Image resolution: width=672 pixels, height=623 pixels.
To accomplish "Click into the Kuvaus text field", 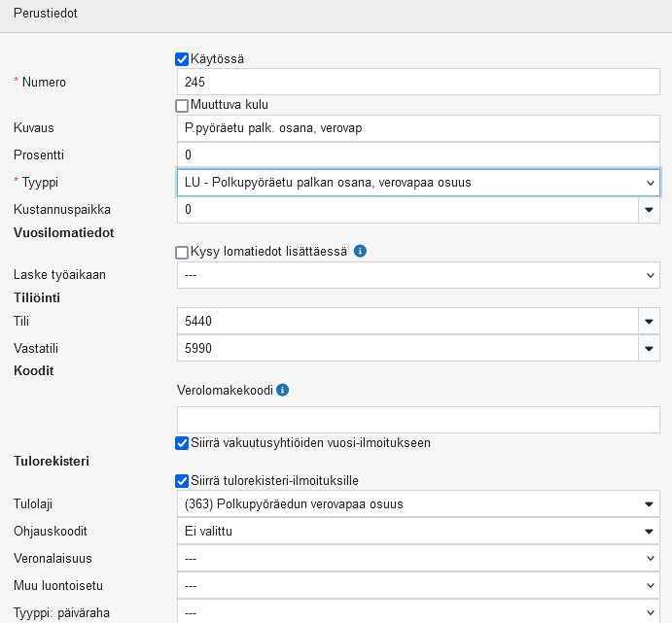I will [x=418, y=128].
